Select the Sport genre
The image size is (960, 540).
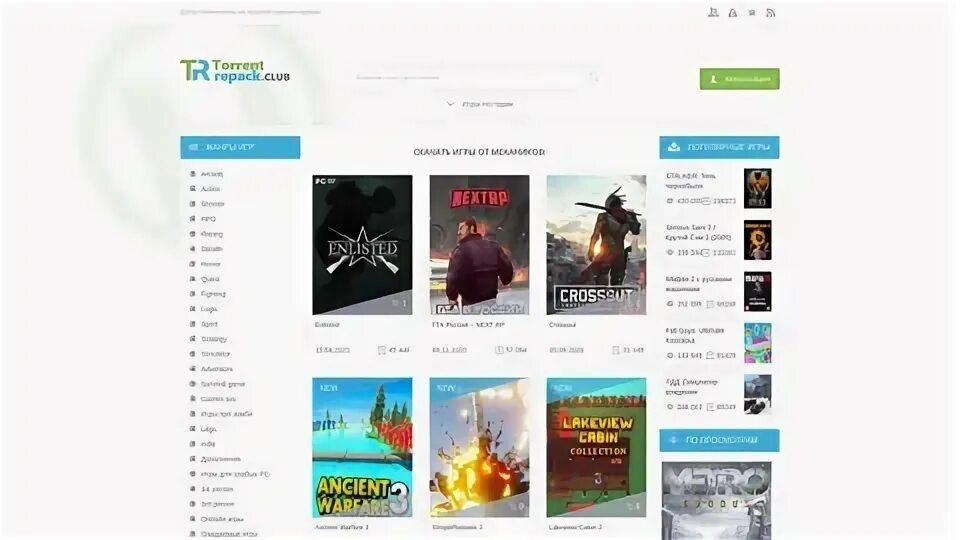point(209,324)
